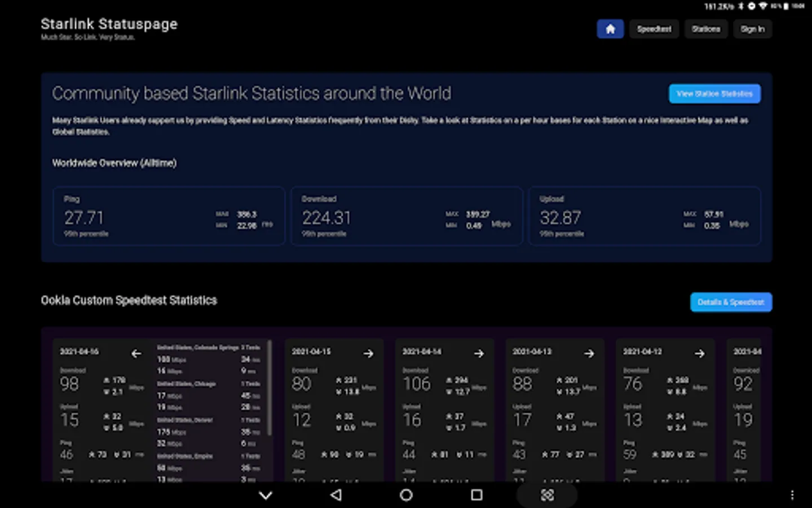Click ping value 44 in 2021-04-14 card
The image size is (812, 508).
tap(409, 454)
